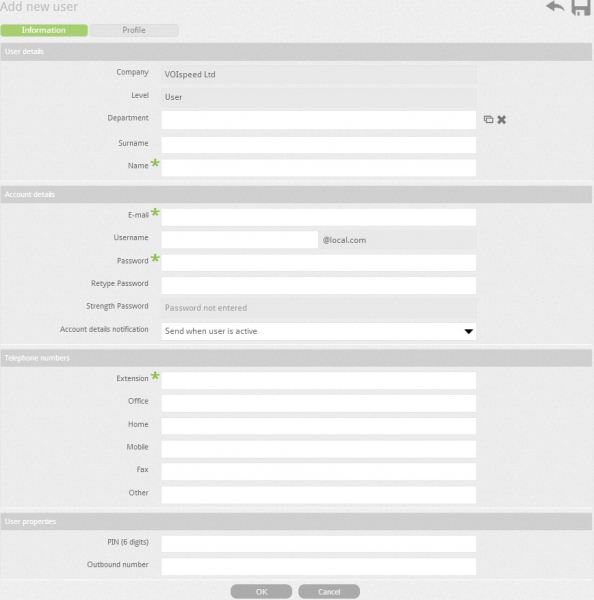Click the Level field showing User

318,97
